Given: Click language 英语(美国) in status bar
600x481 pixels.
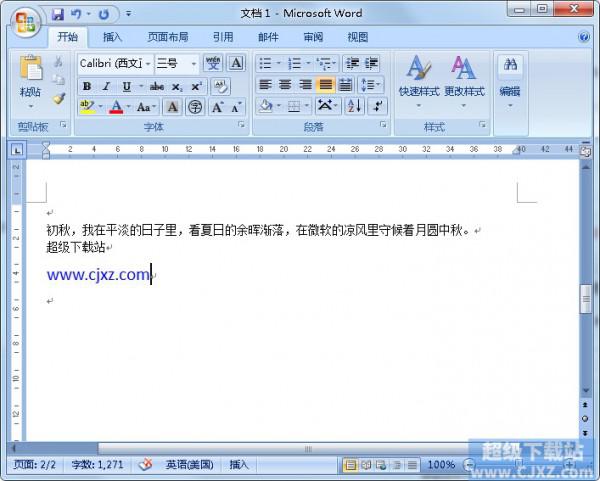Looking at the screenshot, I should [x=189, y=465].
